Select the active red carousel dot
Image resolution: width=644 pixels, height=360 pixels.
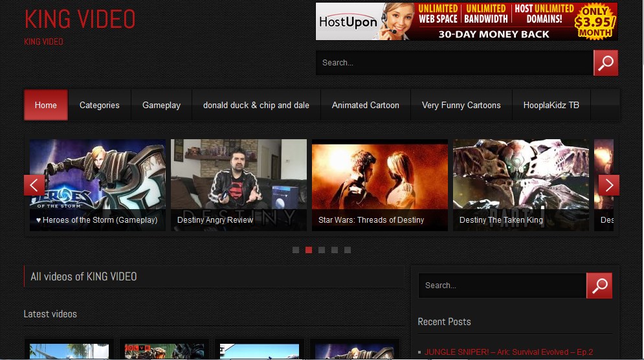[309, 250]
